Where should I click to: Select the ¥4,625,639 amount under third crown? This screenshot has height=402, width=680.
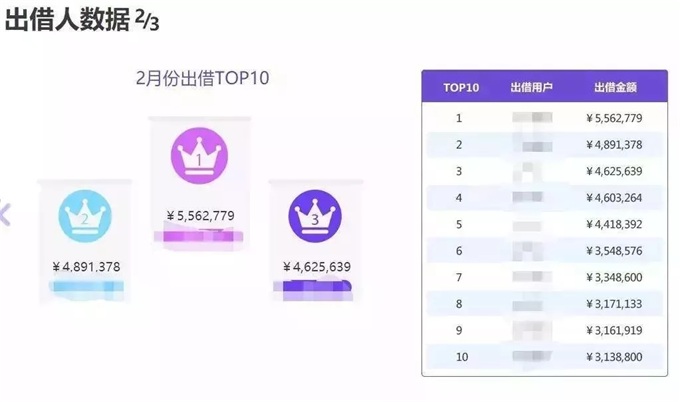tap(316, 266)
